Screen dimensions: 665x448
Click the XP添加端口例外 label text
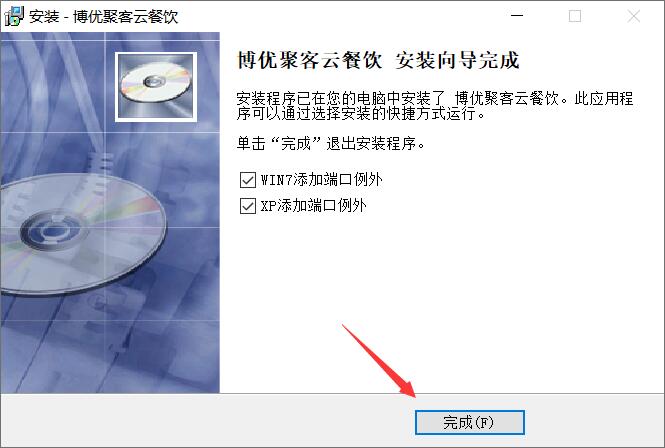pos(313,206)
